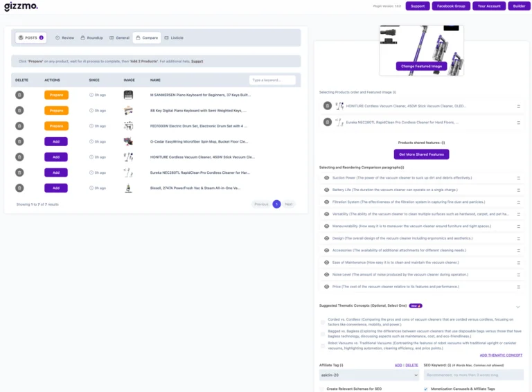532x392 pixels.
Task: Click the SEO Keyword input field
Action: pyautogui.click(x=473, y=375)
